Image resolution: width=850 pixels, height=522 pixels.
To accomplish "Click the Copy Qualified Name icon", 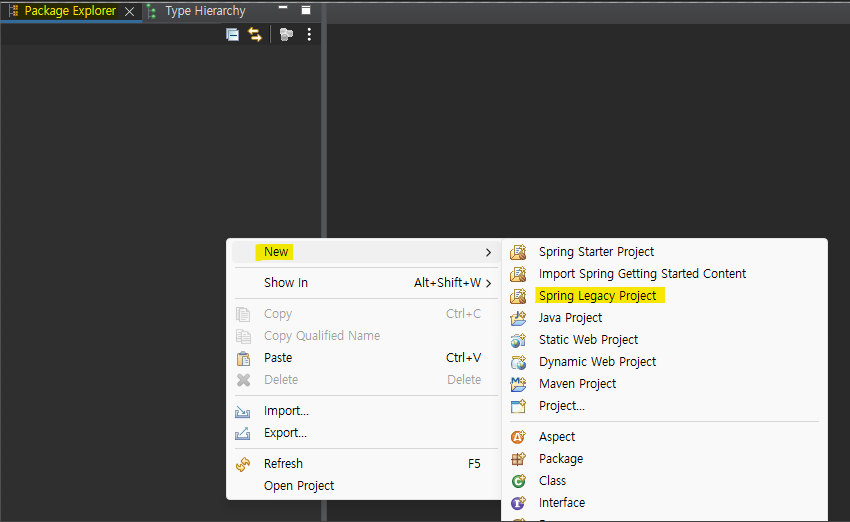I will pyautogui.click(x=243, y=337).
